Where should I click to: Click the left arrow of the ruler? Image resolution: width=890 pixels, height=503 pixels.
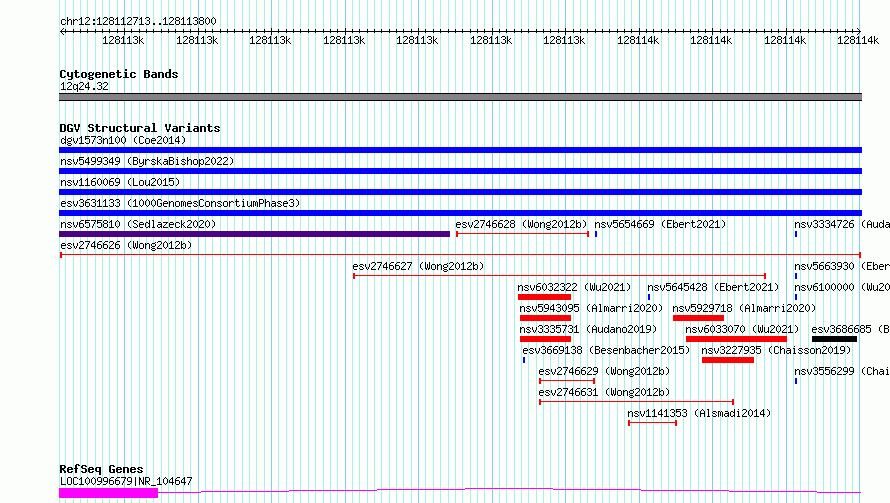(x=62, y=32)
